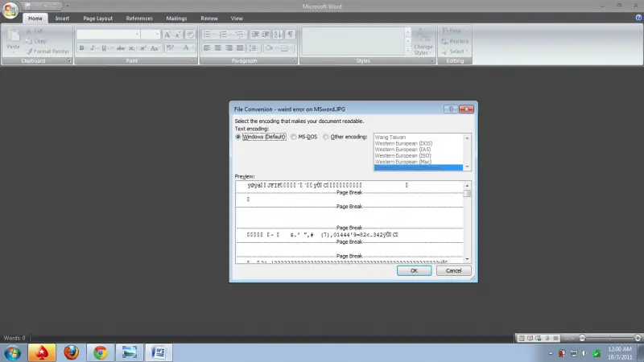This screenshot has width=644, height=362.
Task: Open the Clipboard group dialog launcher
Action: pyautogui.click(x=69, y=61)
